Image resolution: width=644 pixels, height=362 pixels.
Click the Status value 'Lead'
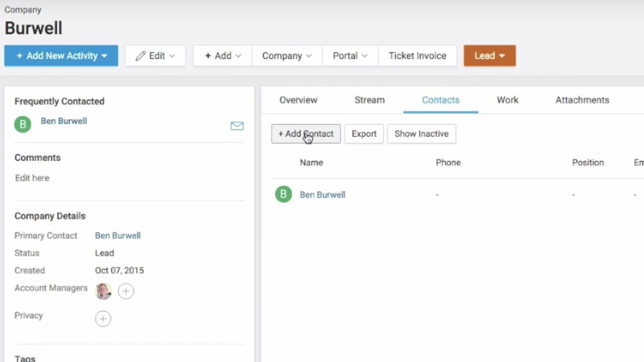tap(105, 253)
